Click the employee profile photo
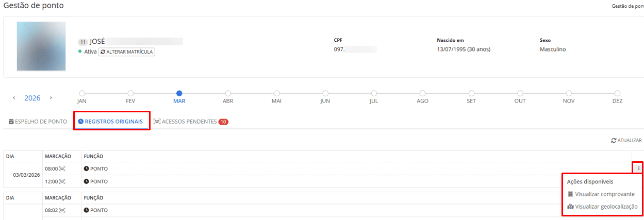 coord(41,46)
